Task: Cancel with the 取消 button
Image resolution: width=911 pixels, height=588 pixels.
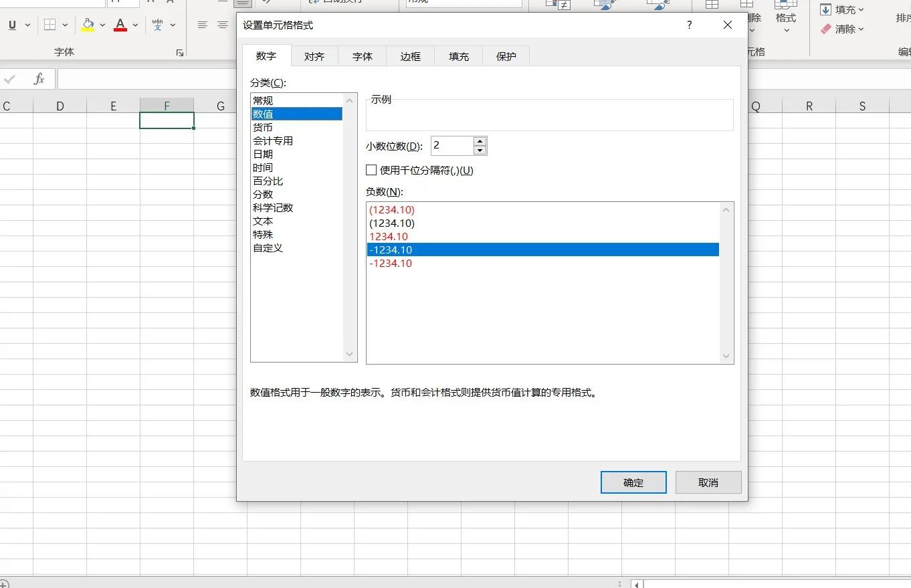Action: pos(708,482)
